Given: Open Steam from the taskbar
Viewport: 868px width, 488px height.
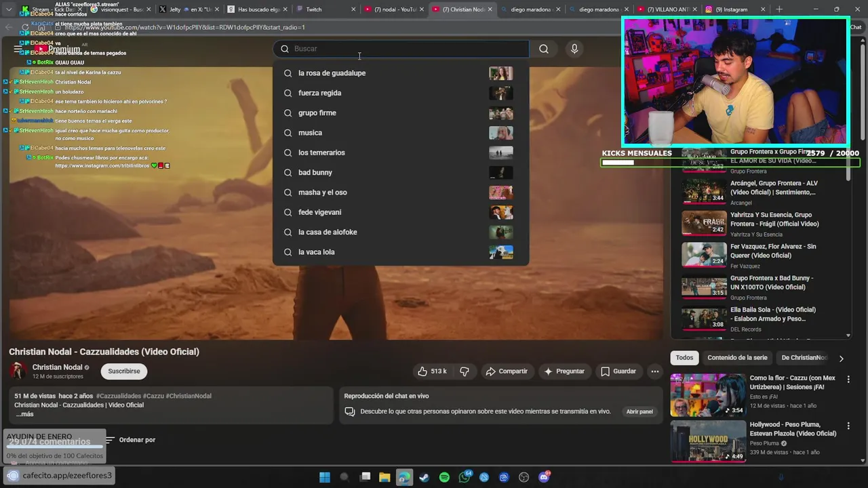Looking at the screenshot, I should [424, 477].
